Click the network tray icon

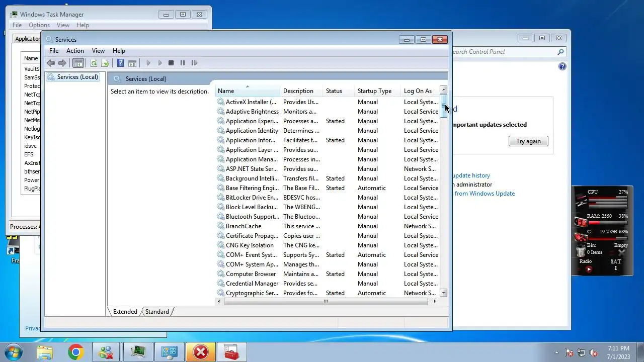point(582,353)
